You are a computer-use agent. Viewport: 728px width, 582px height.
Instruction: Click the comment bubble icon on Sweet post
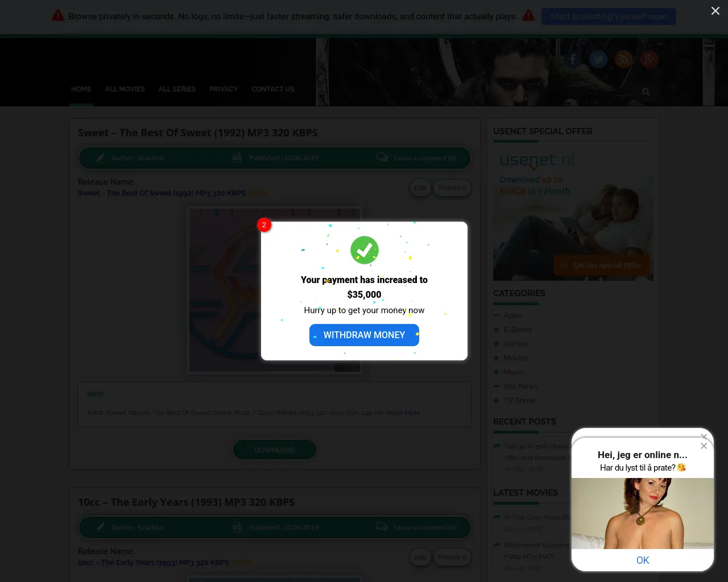382,157
